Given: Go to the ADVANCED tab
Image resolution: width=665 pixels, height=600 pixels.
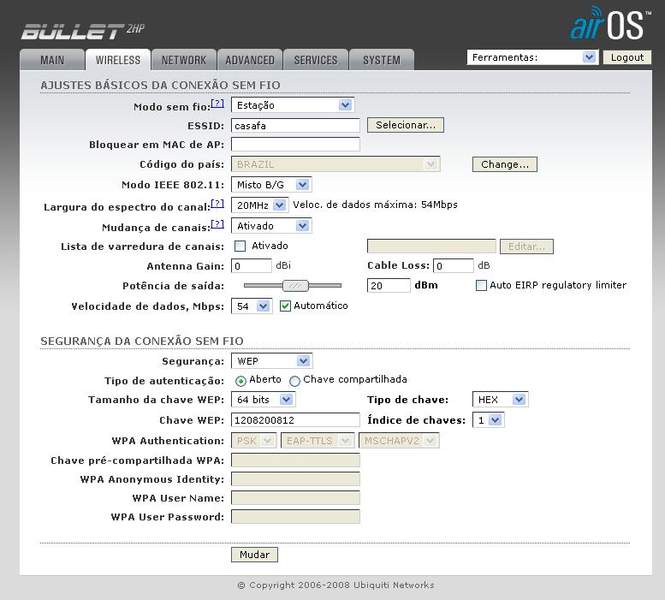Looking at the screenshot, I should click(x=250, y=60).
